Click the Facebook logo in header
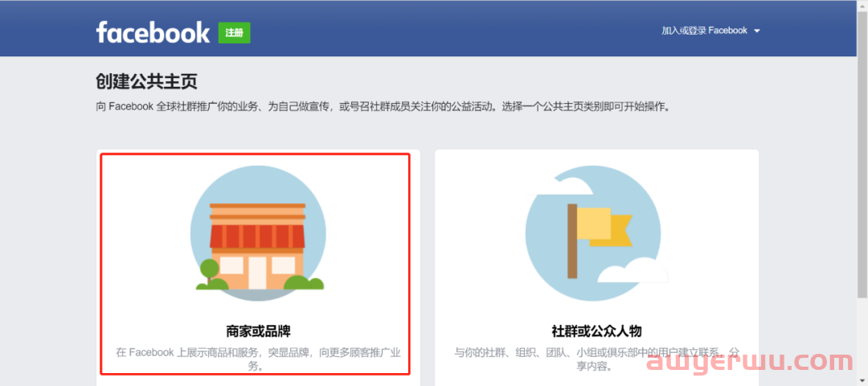The image size is (868, 386). (153, 32)
